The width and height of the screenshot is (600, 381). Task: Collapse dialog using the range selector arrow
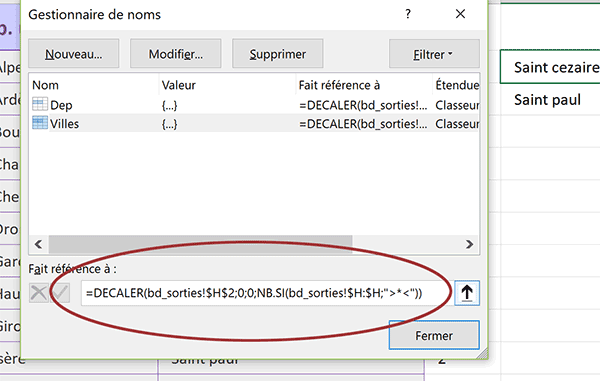(467, 293)
